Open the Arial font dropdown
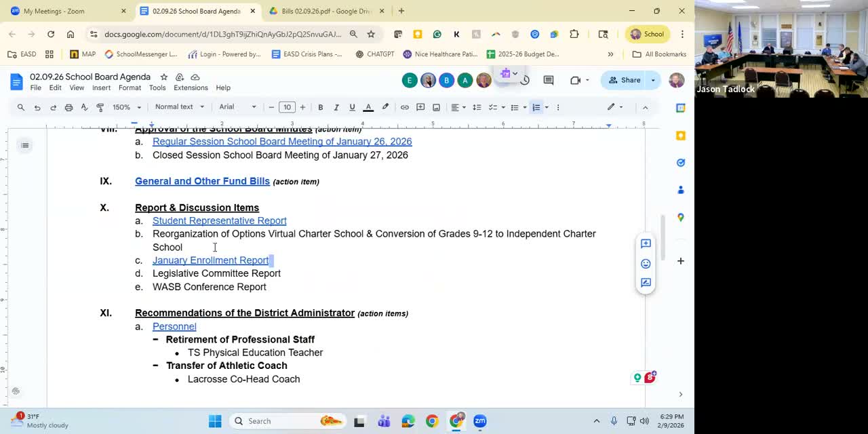Image resolution: width=868 pixels, height=434 pixels. (x=237, y=107)
